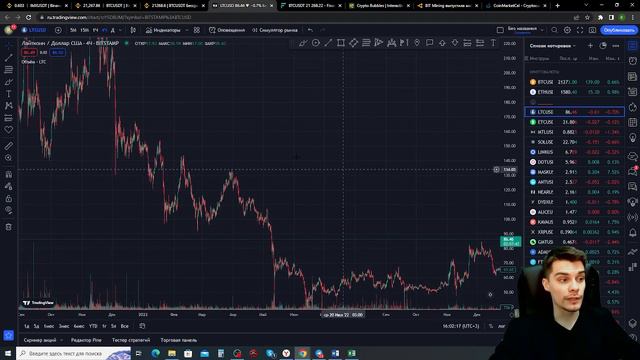640x360 pixels.
Task: Toggle lock all drawings padlock
Action: [9, 198]
